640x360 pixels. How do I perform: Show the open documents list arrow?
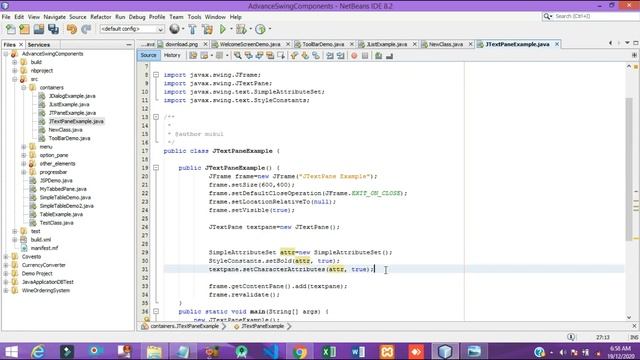627,43
